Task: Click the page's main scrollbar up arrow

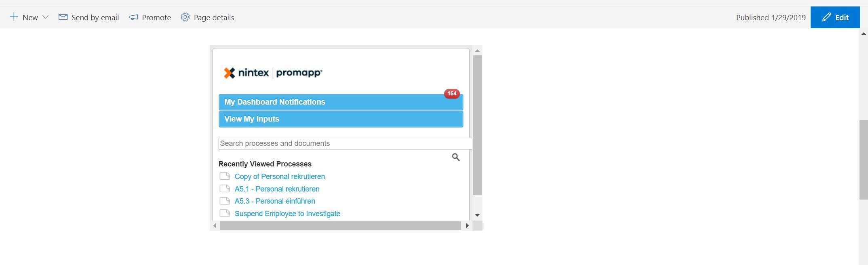Action: point(864,34)
